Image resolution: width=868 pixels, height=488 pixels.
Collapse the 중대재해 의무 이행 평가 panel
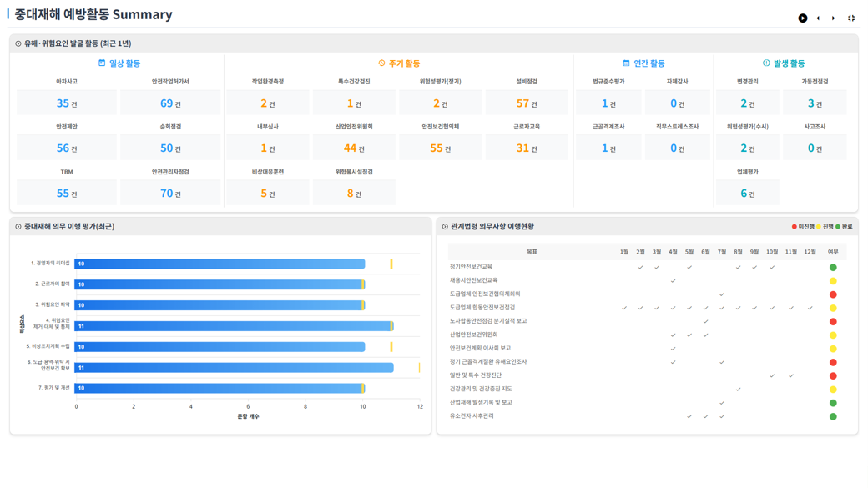click(18, 227)
